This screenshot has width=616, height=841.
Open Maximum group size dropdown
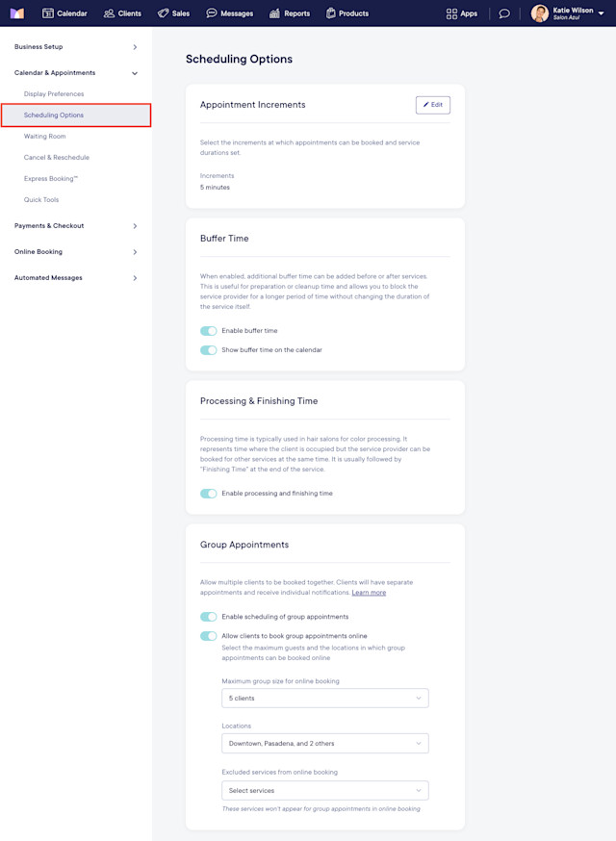point(325,699)
